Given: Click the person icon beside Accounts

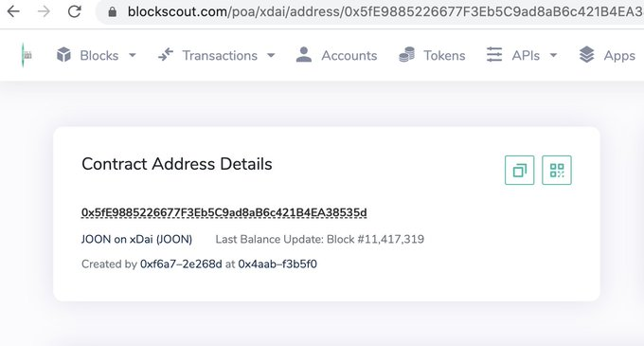Looking at the screenshot, I should pos(303,55).
